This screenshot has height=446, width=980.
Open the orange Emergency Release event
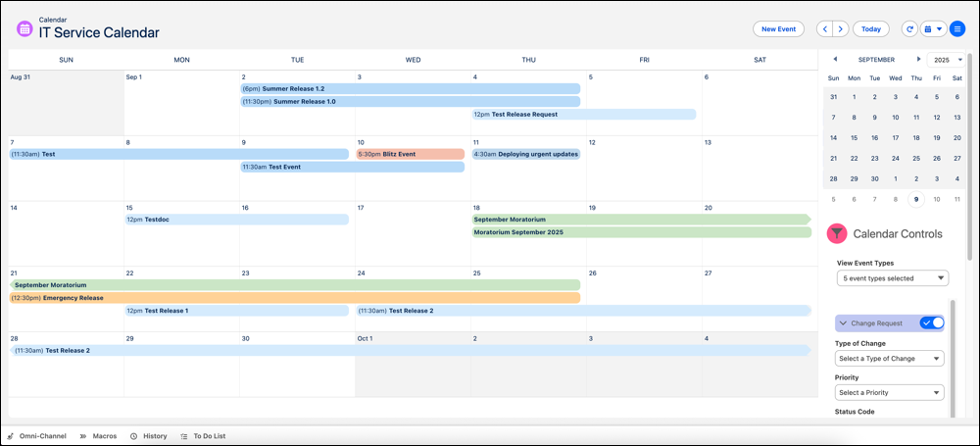tap(294, 298)
